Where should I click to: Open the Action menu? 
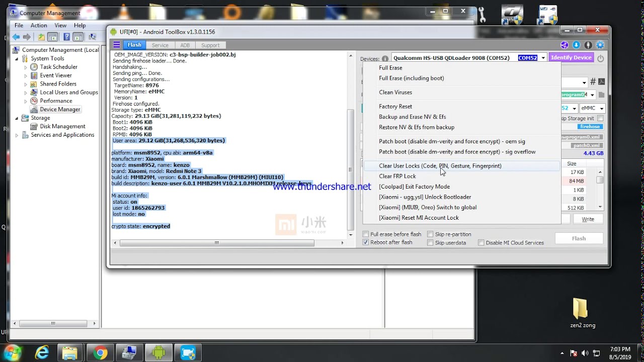click(x=39, y=25)
